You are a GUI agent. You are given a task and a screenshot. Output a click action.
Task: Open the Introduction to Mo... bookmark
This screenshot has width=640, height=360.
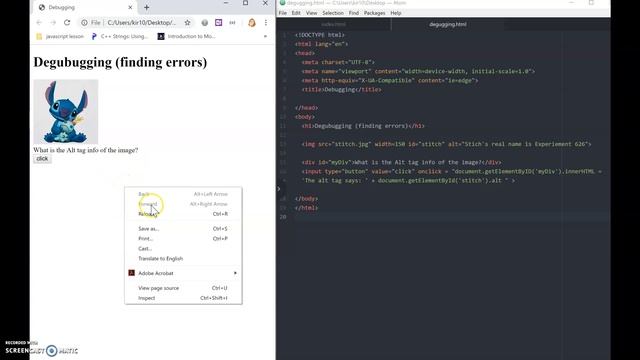point(187,36)
